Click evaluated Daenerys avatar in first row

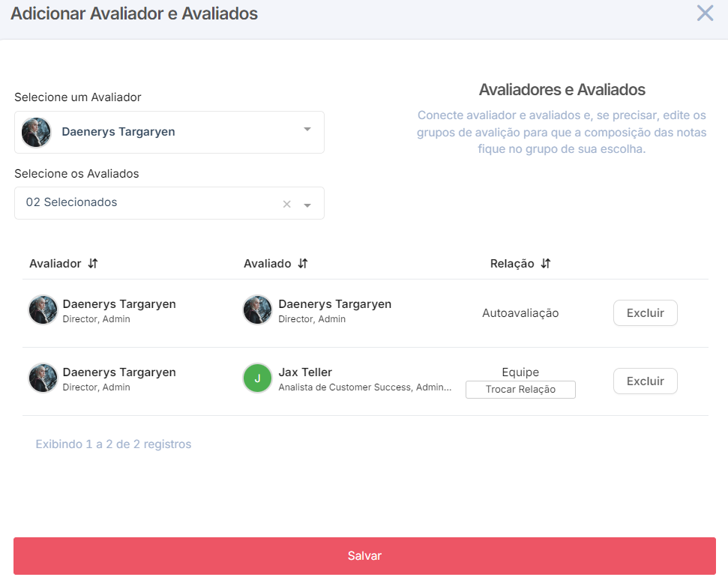coord(257,309)
